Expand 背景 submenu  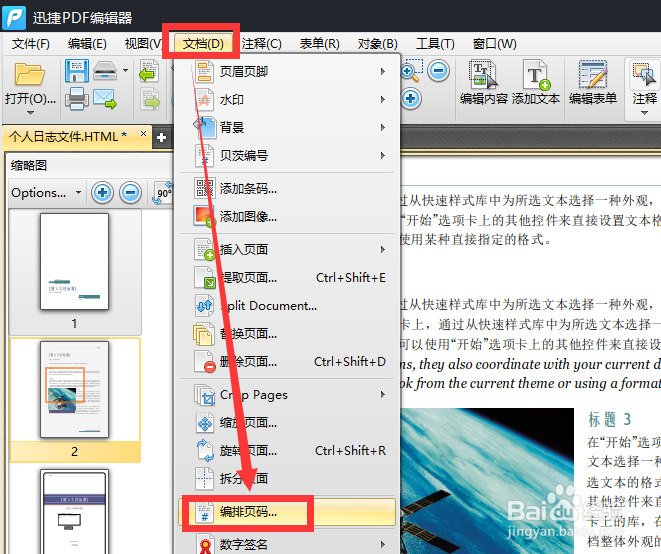[287, 127]
